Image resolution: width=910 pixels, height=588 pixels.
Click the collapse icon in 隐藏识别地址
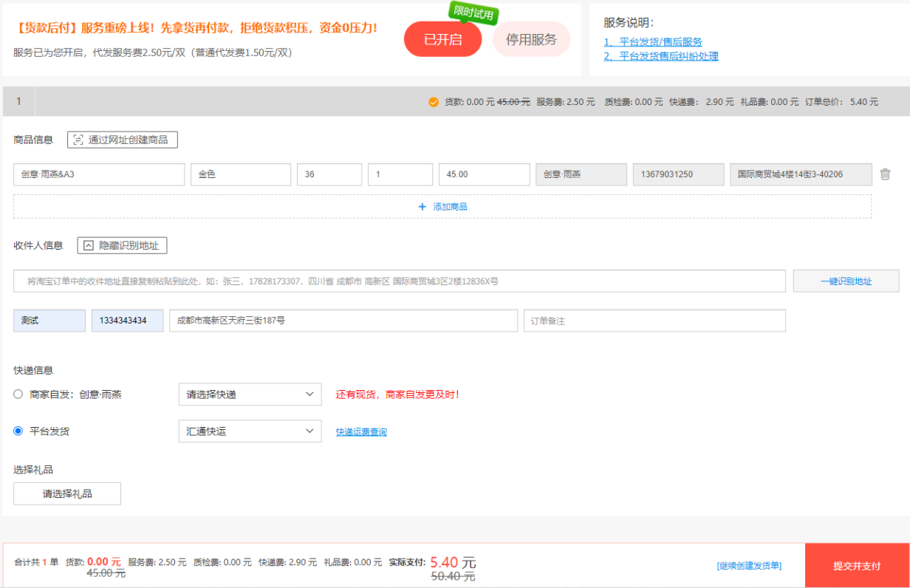coord(88,245)
